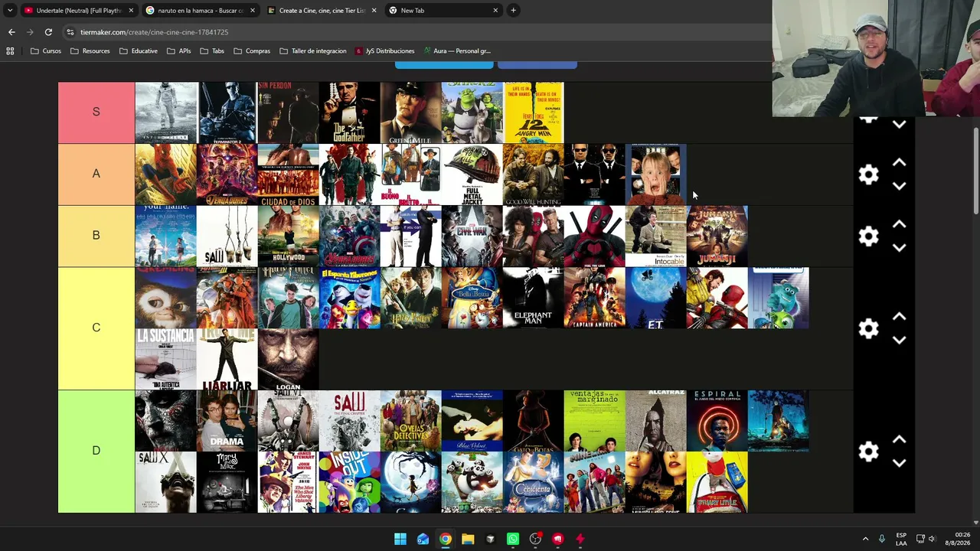Click the page vertical scrollbar thumb
The width and height of the screenshot is (980, 551).
click(x=975, y=171)
